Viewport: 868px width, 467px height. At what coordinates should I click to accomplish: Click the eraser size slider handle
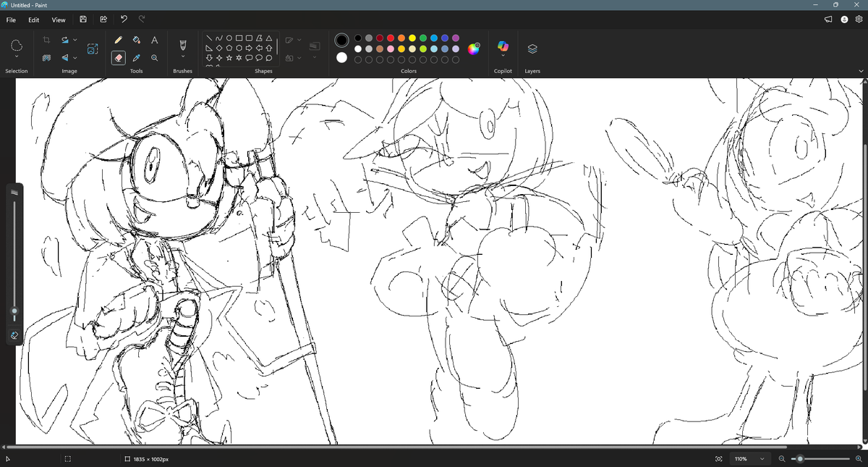[x=14, y=312]
